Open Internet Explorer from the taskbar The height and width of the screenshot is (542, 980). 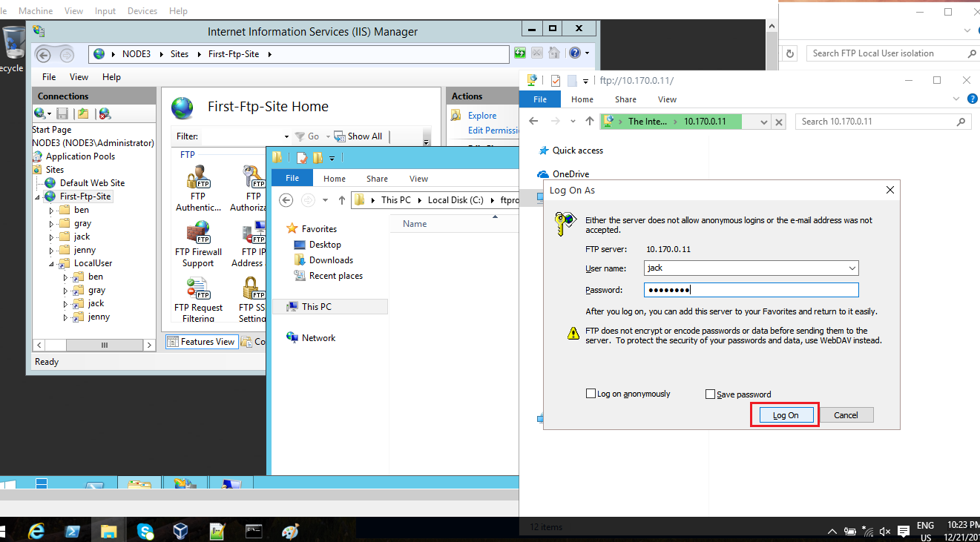(37, 531)
